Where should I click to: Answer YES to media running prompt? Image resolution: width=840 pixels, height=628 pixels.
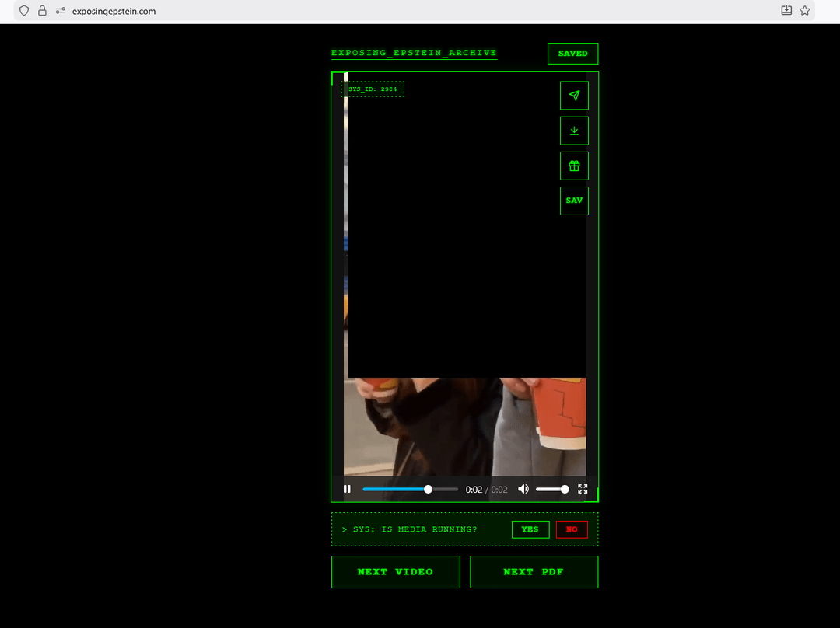click(530, 529)
